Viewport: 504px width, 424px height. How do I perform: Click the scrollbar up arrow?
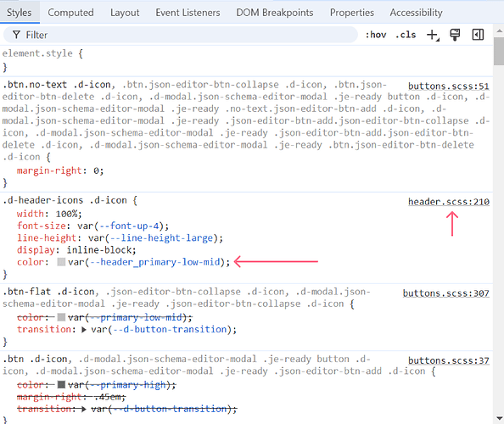499,31
